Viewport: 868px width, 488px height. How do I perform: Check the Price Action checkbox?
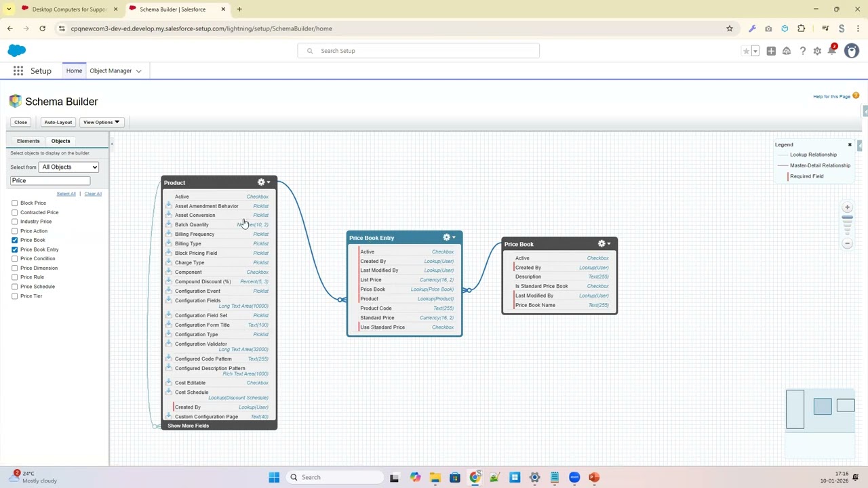coord(15,231)
